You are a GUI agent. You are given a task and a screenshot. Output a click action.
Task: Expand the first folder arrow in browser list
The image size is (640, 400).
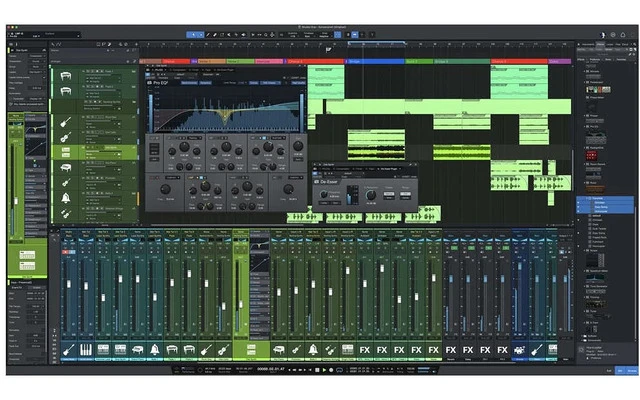[x=584, y=71]
